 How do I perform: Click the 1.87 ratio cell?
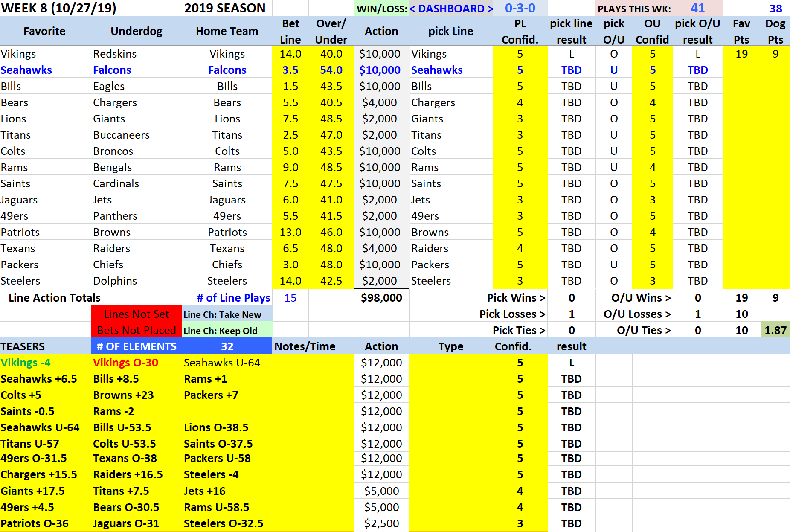(775, 330)
